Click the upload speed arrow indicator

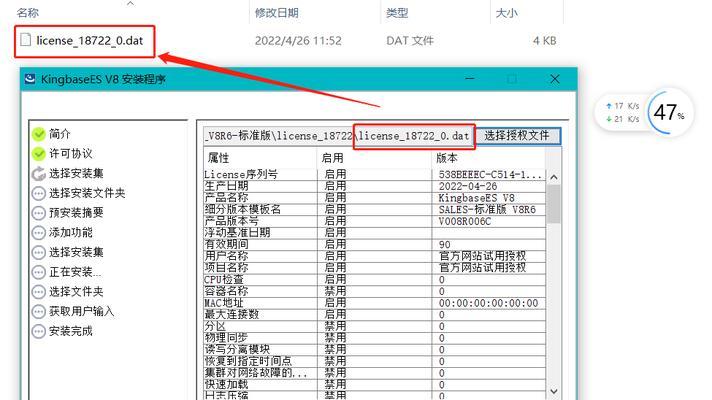608,106
